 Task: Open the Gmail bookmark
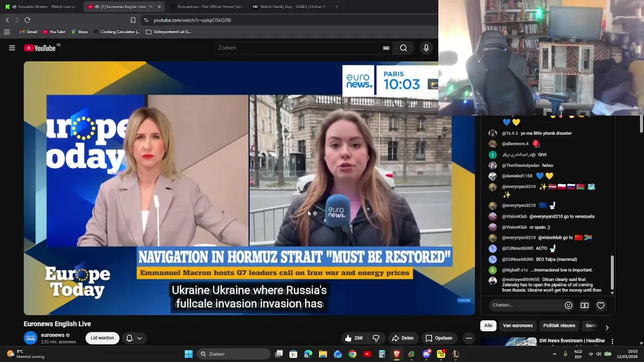tap(28, 32)
